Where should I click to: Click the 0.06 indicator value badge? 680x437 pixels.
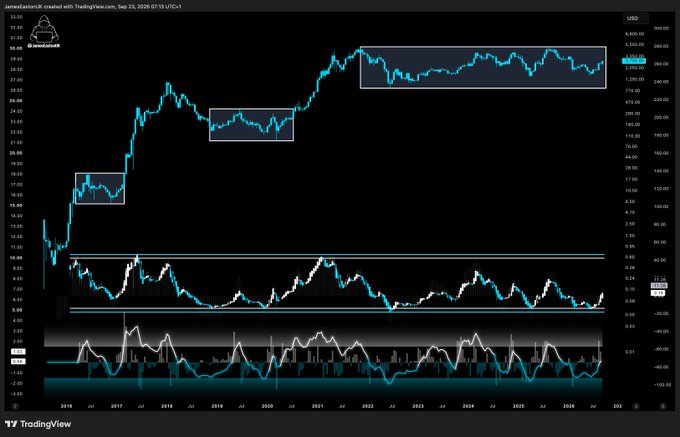point(18,361)
